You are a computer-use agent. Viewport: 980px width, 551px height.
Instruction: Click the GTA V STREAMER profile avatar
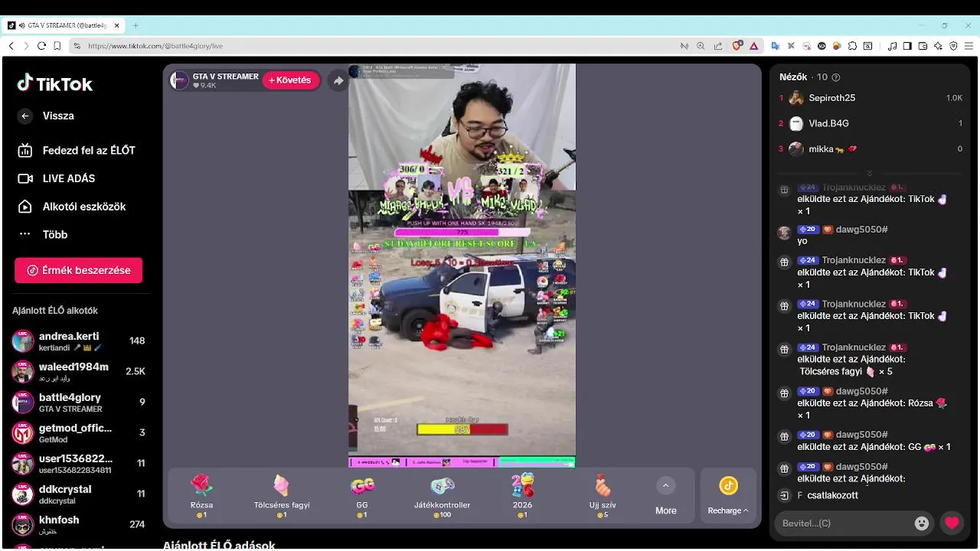[x=179, y=80]
